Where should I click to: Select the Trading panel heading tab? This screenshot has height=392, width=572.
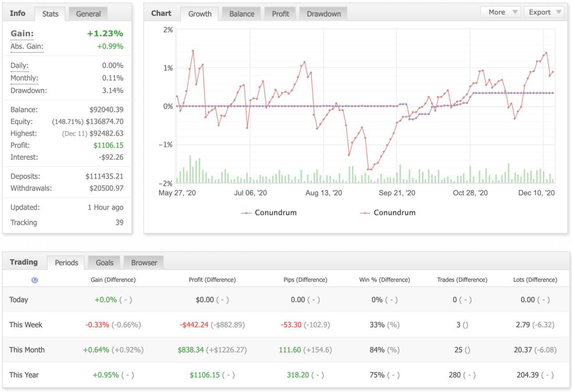coord(24,262)
